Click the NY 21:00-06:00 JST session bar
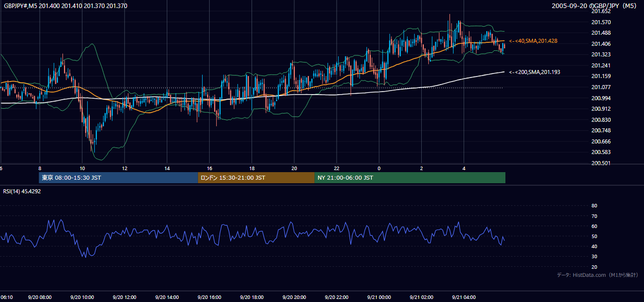This screenshot has width=644, height=302. click(410, 178)
